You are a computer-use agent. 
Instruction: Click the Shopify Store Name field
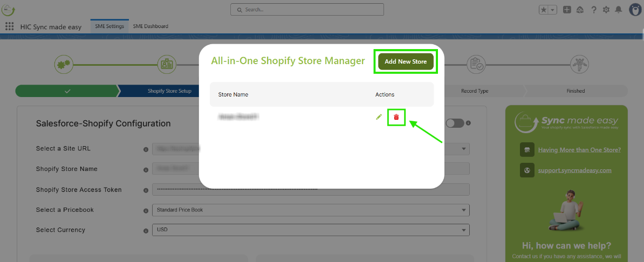click(x=311, y=169)
